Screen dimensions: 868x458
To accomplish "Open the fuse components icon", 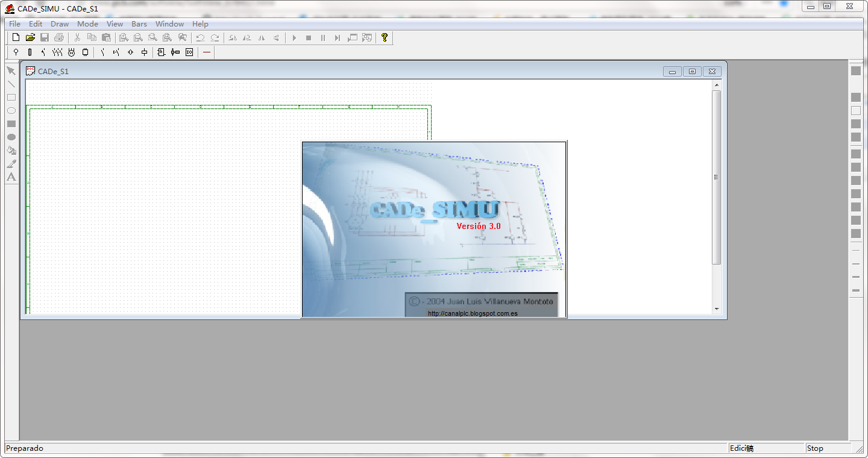I will [30, 52].
